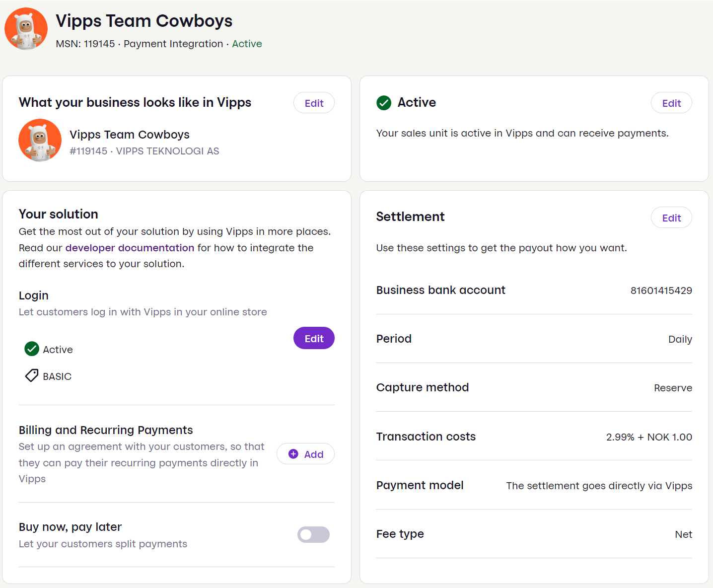Viewport: 713px width, 588px height.
Task: Click the green Active status in the page header
Action: (x=247, y=44)
